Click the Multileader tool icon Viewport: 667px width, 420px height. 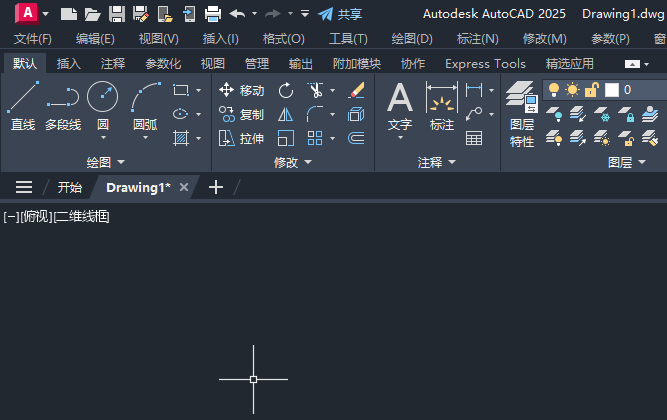(474, 114)
